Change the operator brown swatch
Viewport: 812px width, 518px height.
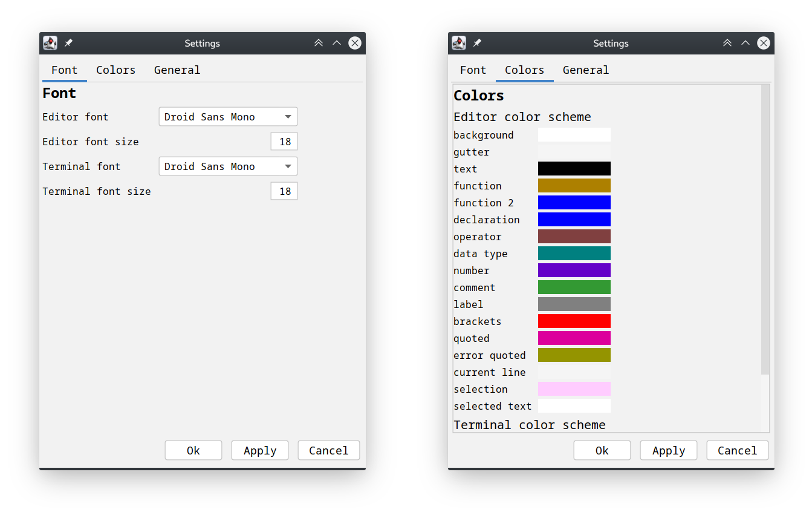574,237
